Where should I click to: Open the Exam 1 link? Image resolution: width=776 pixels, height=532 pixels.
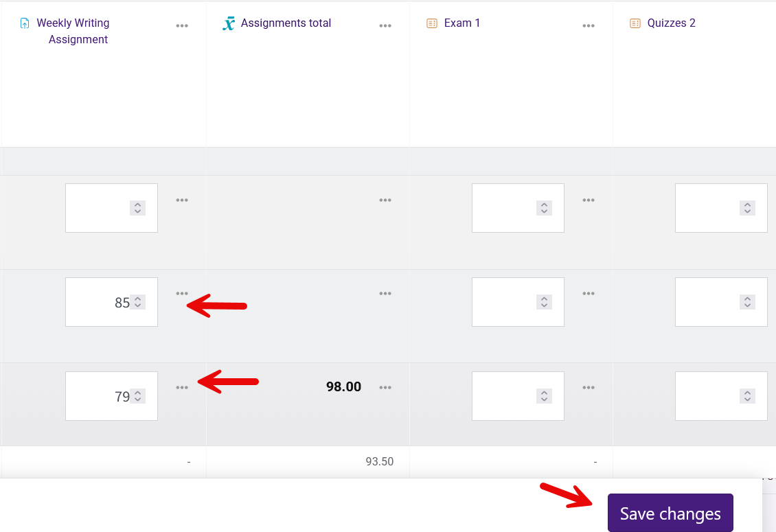tap(461, 23)
